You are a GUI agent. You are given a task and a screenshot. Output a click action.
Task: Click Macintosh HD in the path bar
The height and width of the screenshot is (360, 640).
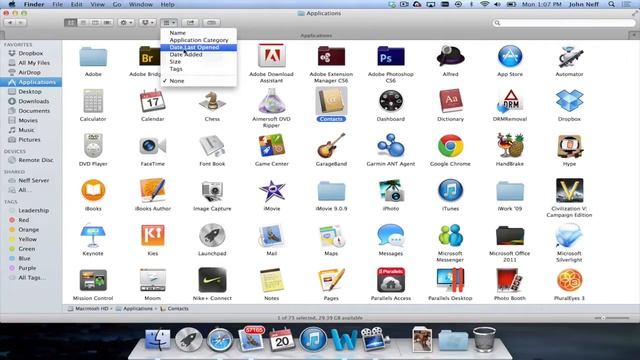pyautogui.click(x=89, y=309)
